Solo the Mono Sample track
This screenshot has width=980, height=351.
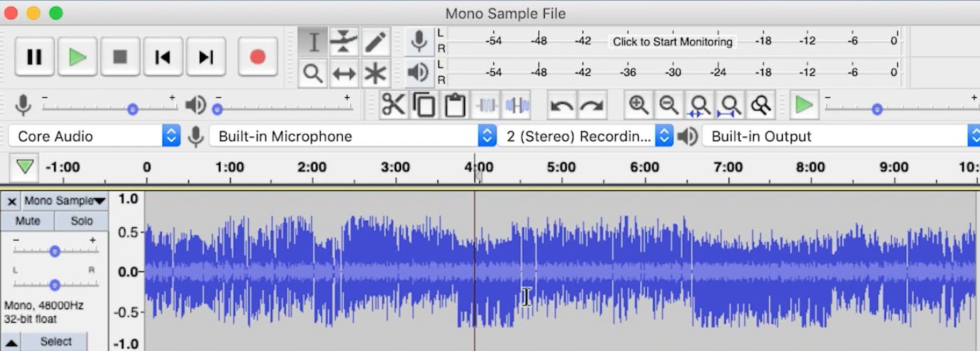82,221
